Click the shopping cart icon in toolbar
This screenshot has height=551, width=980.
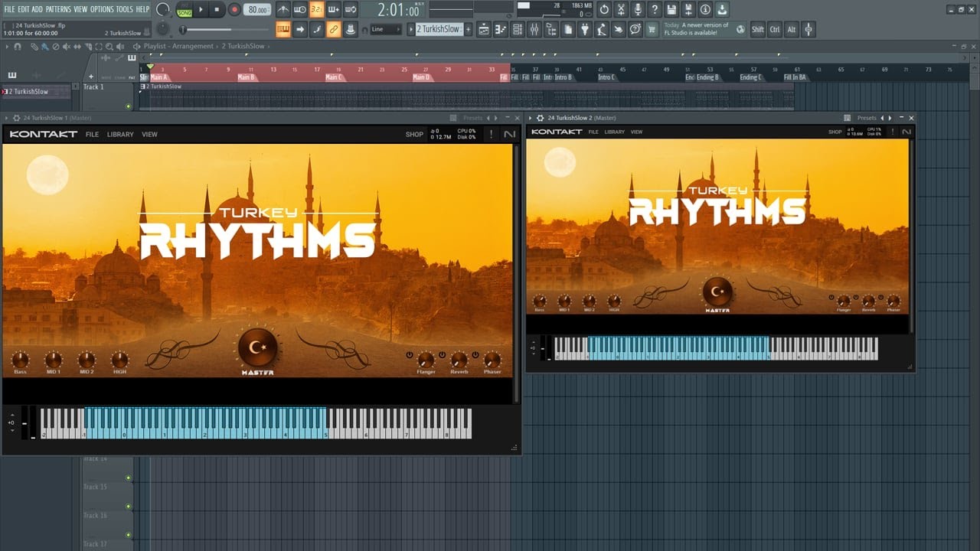(652, 29)
